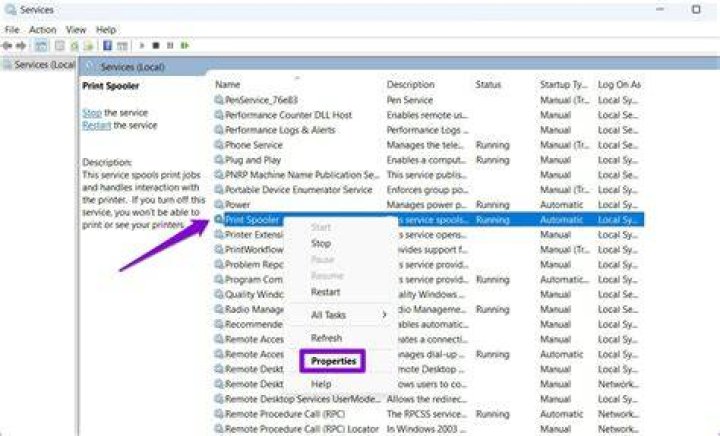Sort by the Startup Type column header
720x436 pixels.
563,84
